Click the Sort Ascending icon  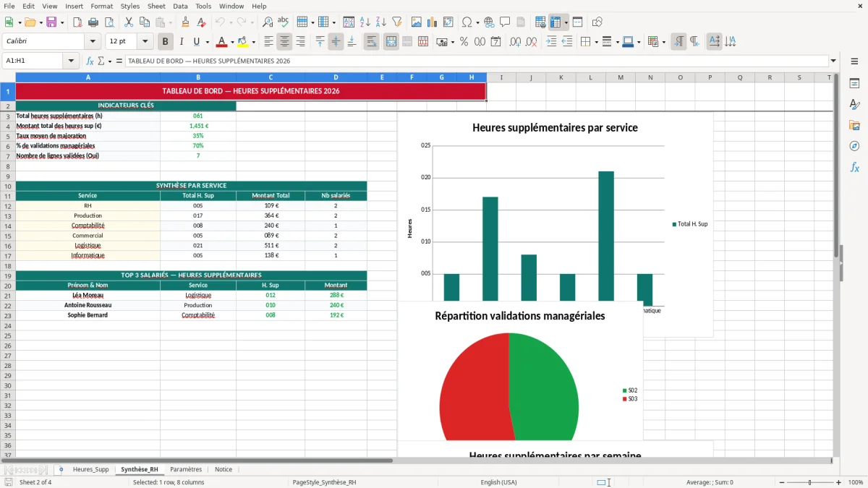(x=365, y=22)
